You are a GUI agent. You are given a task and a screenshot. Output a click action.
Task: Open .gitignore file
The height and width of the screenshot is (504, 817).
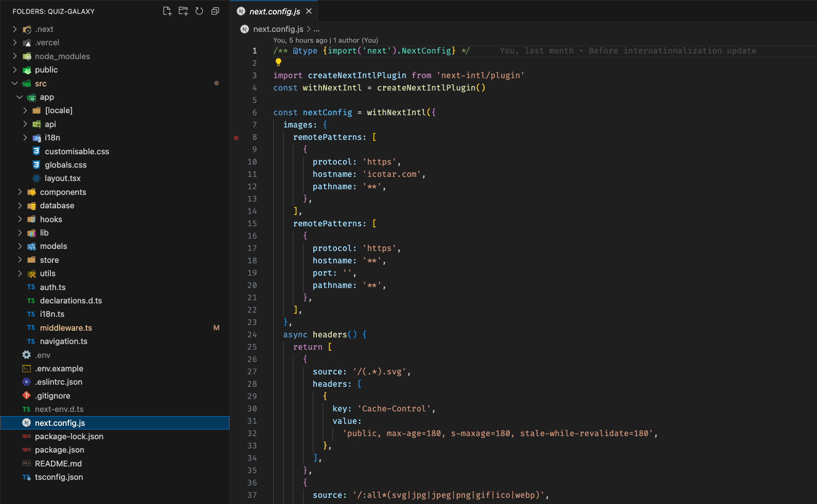52,395
